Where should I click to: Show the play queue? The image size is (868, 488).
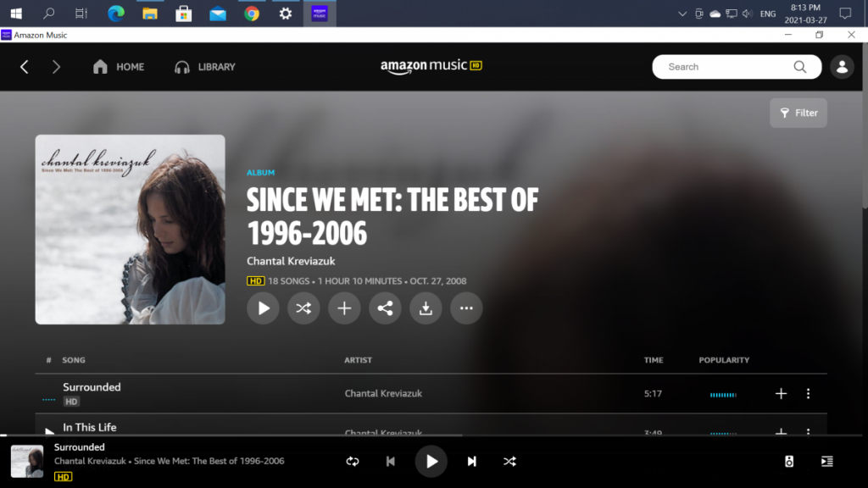[827, 462]
